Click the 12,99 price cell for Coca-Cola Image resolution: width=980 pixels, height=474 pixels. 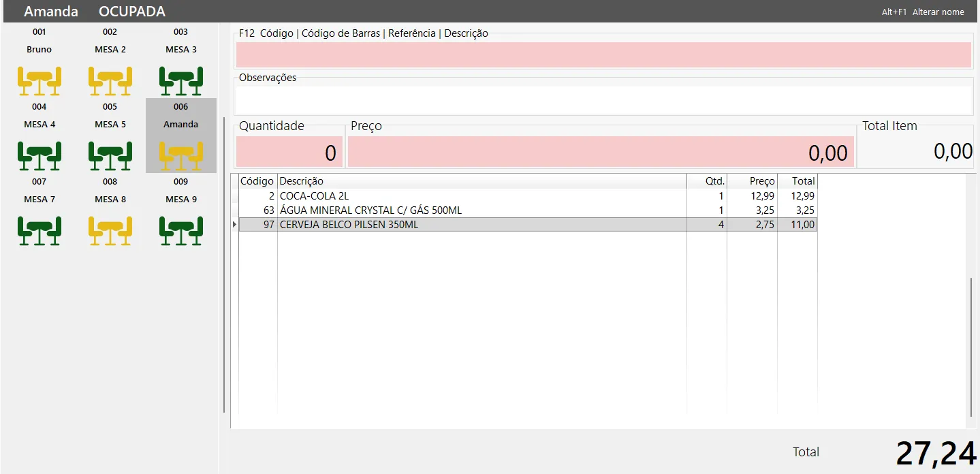(x=753, y=196)
